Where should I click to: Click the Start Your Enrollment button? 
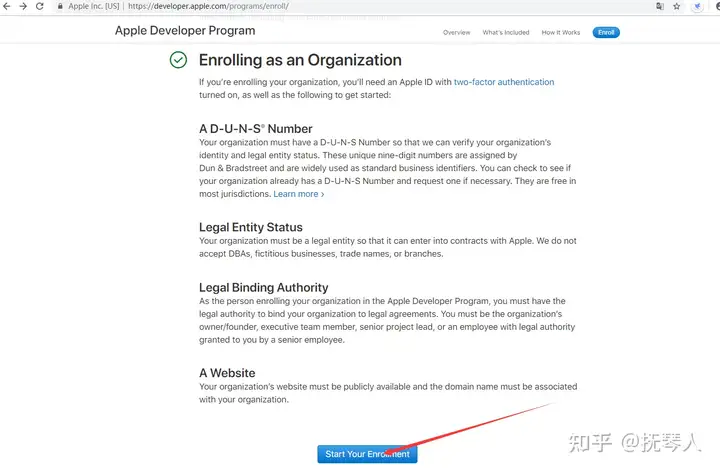[367, 454]
